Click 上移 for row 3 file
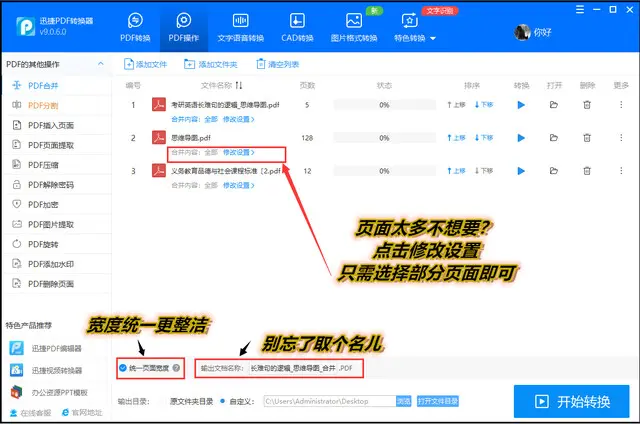This screenshot has height=424, width=640. [x=456, y=171]
